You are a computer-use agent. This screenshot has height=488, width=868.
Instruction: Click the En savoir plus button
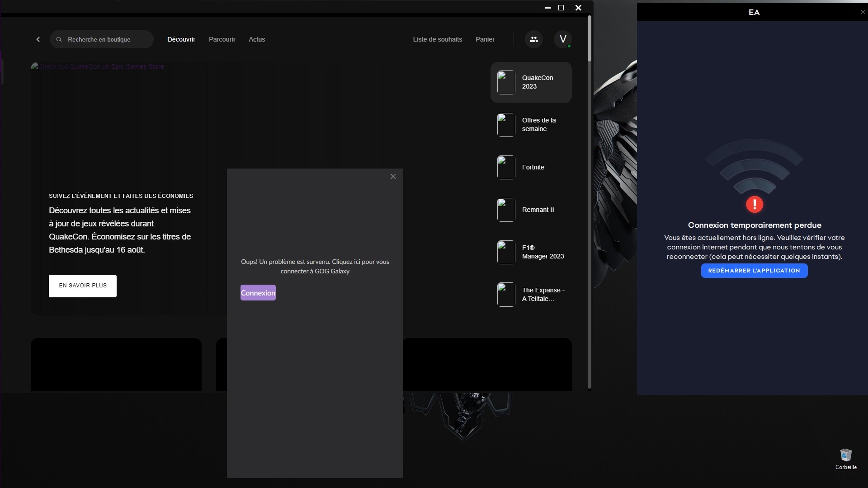pos(83,286)
